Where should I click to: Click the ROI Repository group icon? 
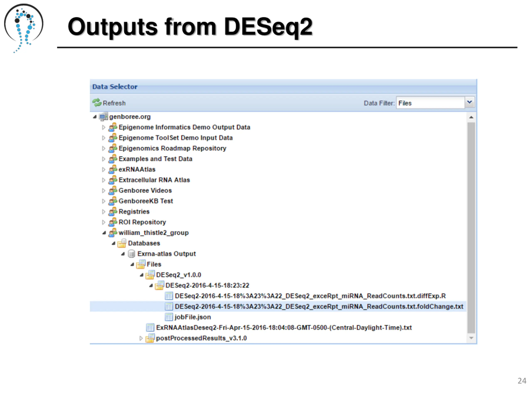point(113,222)
